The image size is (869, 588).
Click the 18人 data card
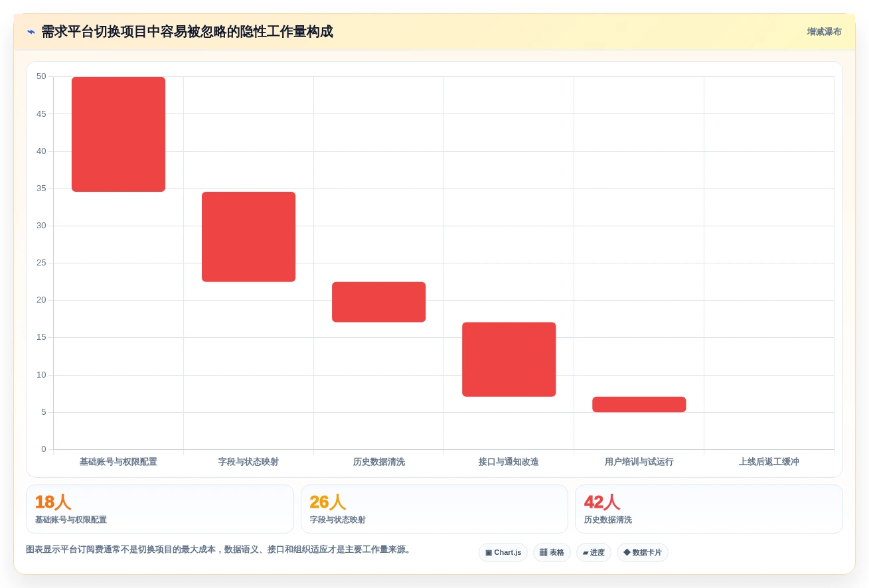[160, 509]
